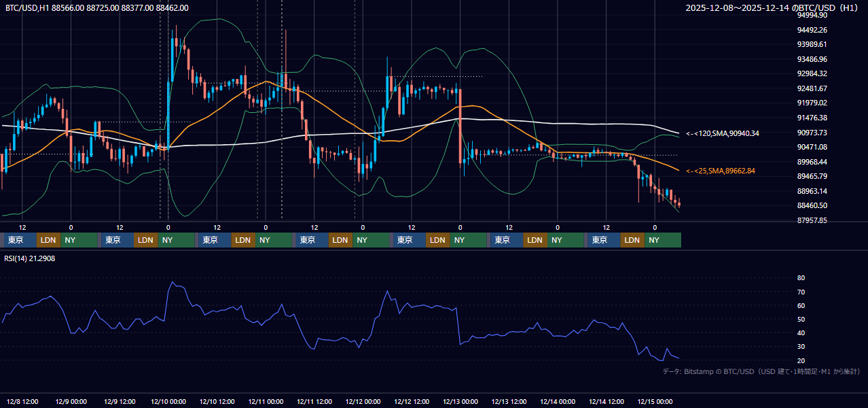The width and height of the screenshot is (868, 408).
Task: Click the RSI 70 level label
Action: pyautogui.click(x=801, y=292)
